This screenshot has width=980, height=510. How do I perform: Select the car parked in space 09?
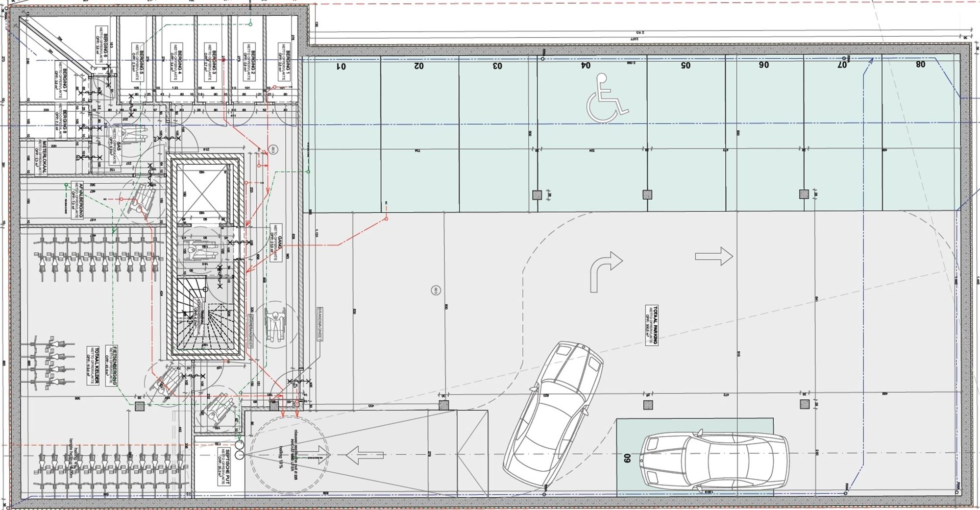[x=715, y=461]
